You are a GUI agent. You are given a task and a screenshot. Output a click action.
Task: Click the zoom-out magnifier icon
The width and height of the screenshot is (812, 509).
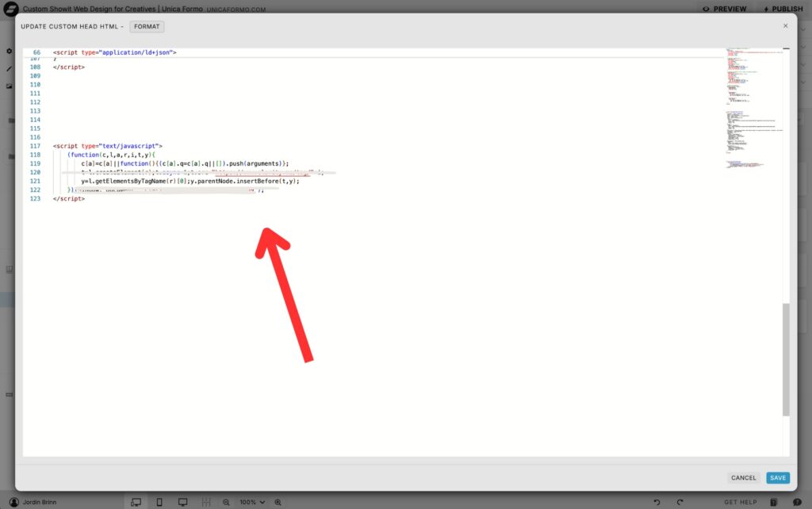point(226,502)
